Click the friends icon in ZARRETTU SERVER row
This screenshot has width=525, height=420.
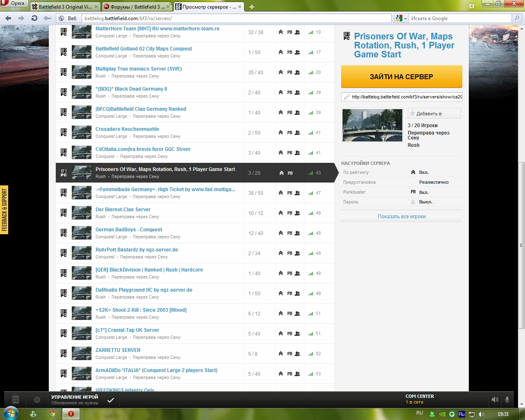pos(297,354)
